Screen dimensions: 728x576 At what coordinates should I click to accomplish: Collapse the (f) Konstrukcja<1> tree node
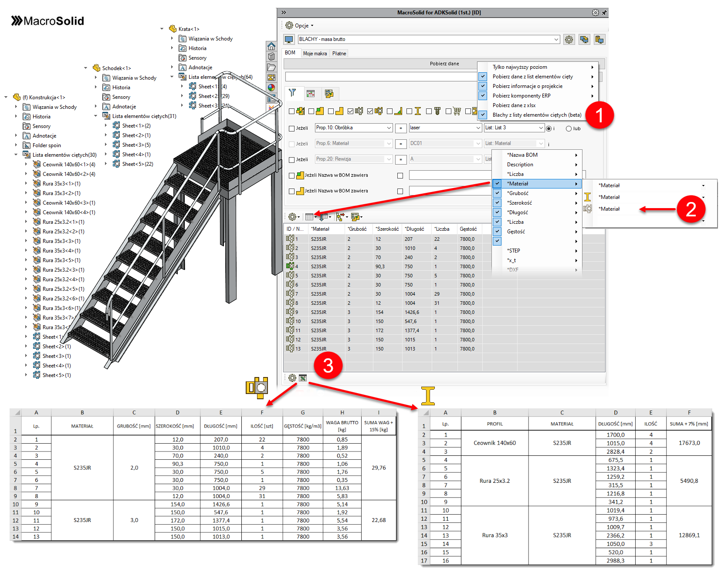click(x=6, y=97)
